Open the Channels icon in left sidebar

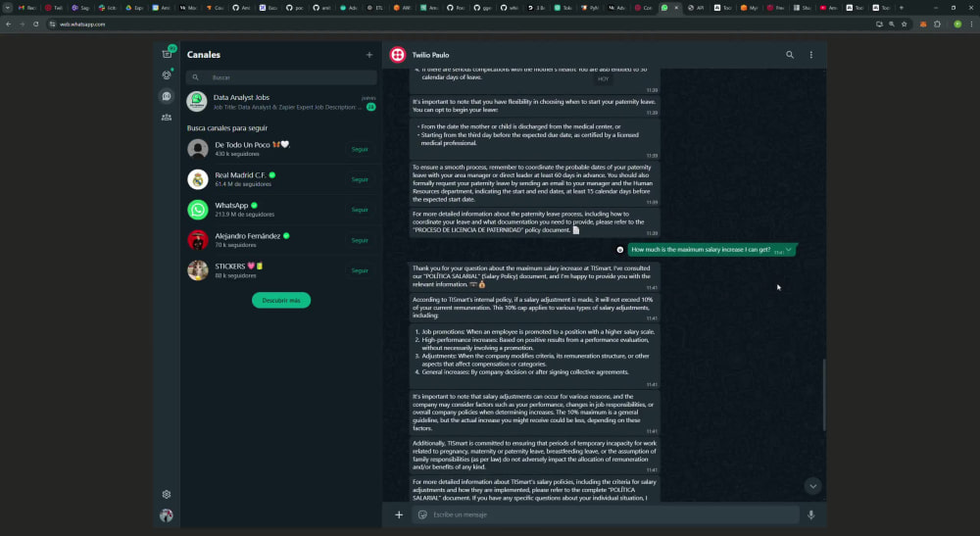(167, 96)
